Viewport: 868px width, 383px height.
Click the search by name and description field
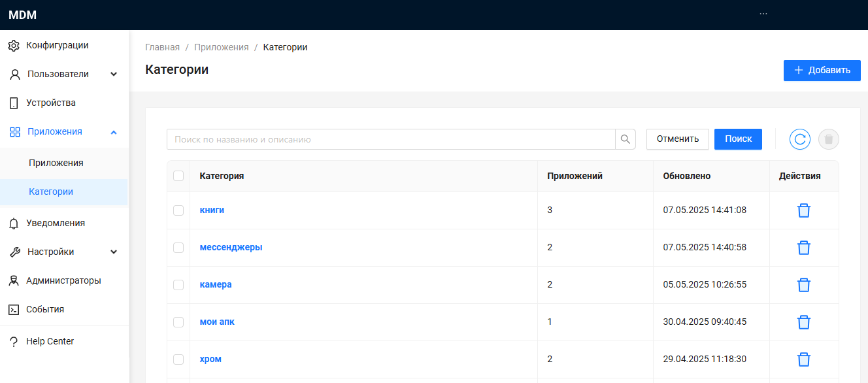tap(391, 139)
